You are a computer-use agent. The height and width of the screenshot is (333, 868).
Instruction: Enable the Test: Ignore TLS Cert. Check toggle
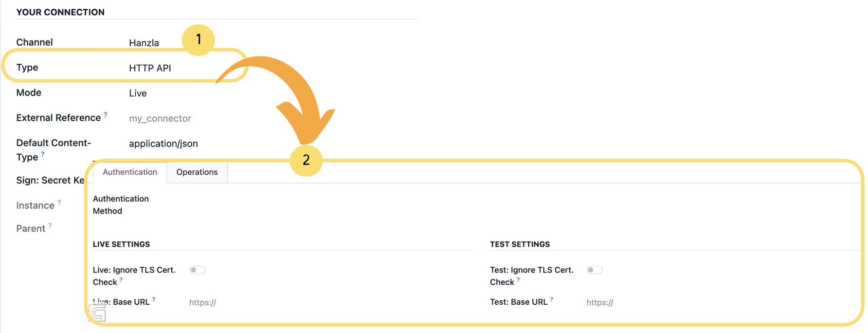(x=594, y=270)
